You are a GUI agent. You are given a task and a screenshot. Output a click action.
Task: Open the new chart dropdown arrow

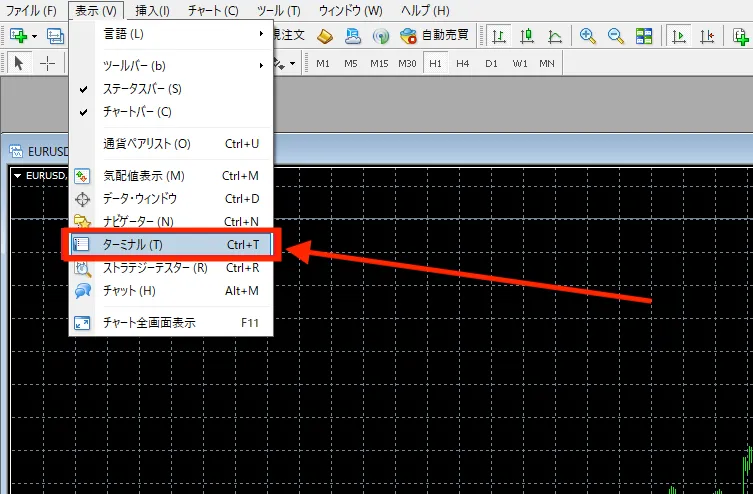point(34,36)
